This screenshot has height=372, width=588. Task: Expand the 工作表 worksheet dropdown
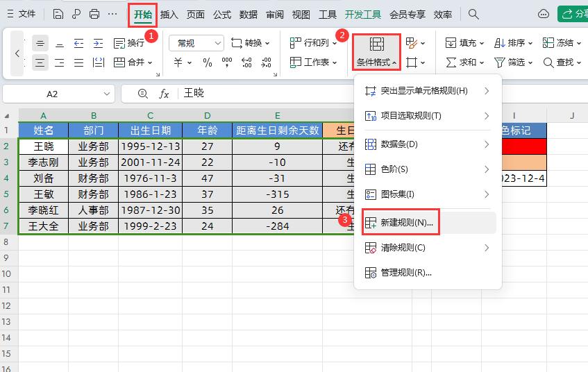coord(335,62)
